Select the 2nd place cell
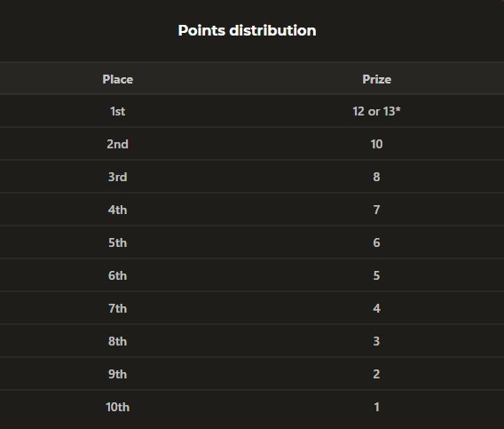Screen dimensions: 504x429 [118, 144]
